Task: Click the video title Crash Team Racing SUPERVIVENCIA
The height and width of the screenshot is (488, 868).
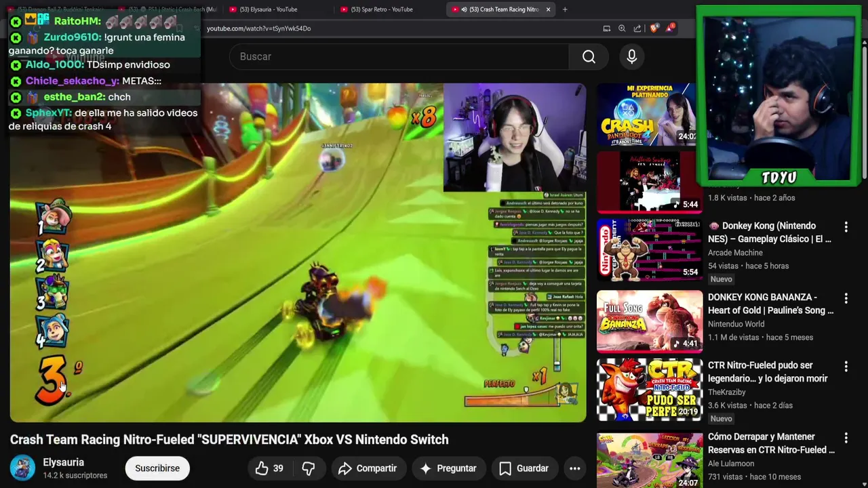Action: click(x=229, y=440)
